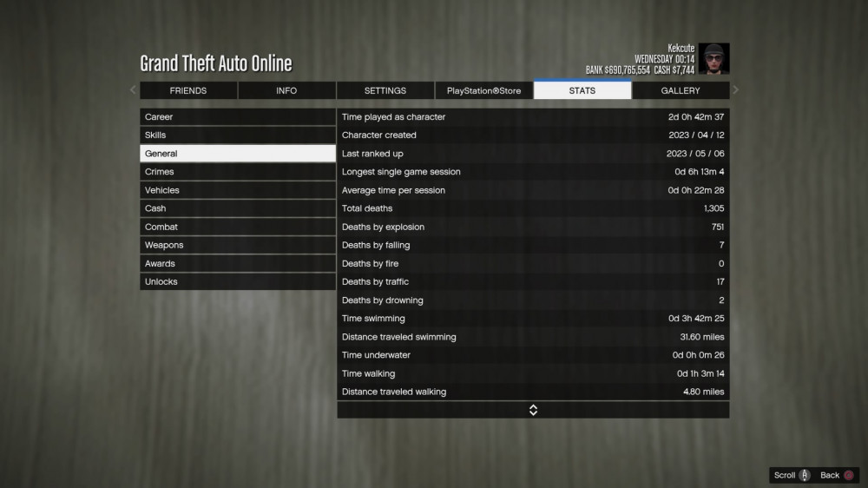The width and height of the screenshot is (868, 488).
Task: Click the CASH $7,744 text
Action: [674, 70]
